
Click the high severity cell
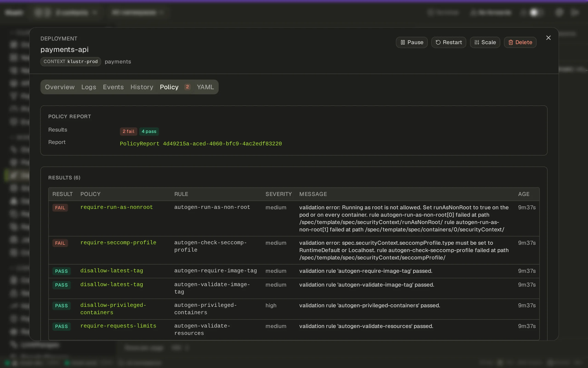(x=271, y=305)
